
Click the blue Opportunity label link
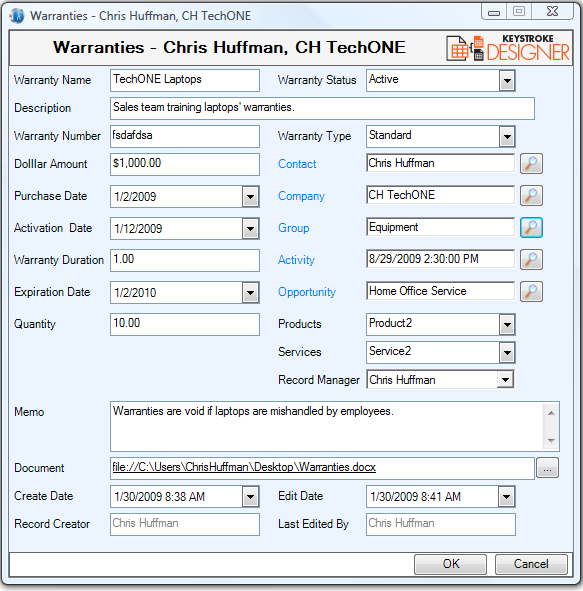[x=307, y=292]
